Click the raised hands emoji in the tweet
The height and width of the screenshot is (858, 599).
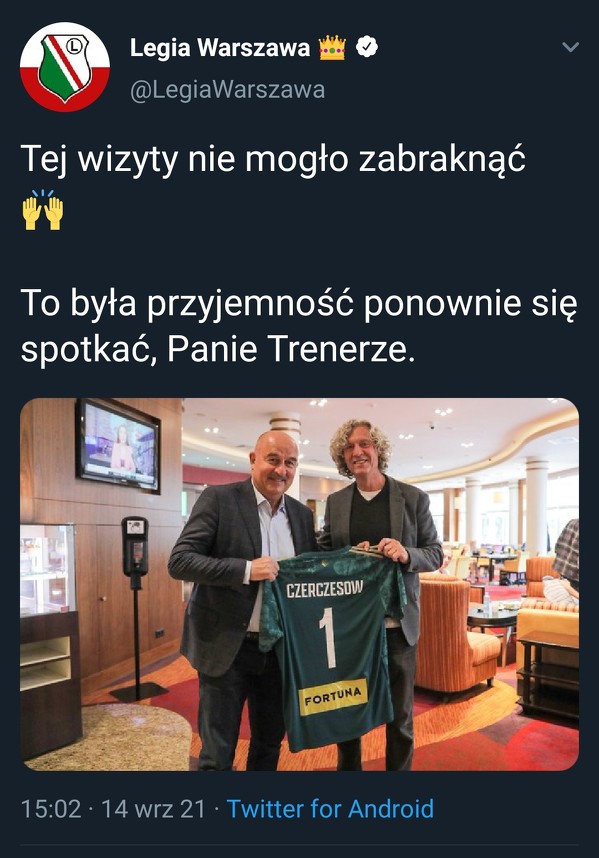tap(43, 210)
